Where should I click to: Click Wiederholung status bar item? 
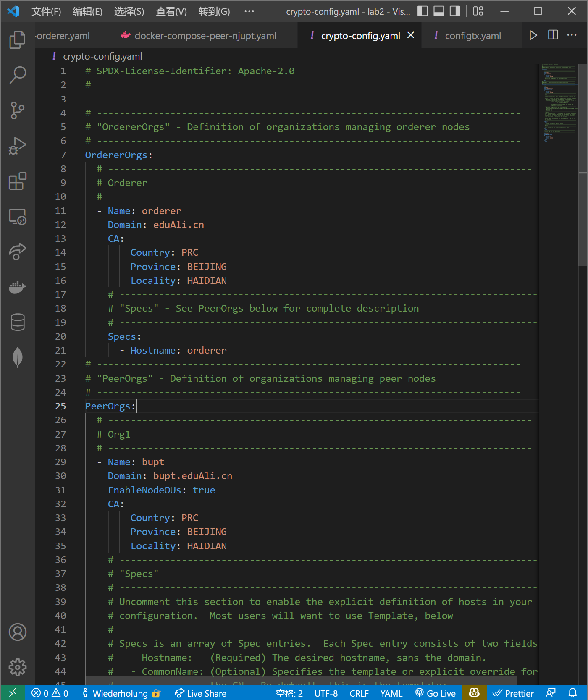(x=121, y=693)
